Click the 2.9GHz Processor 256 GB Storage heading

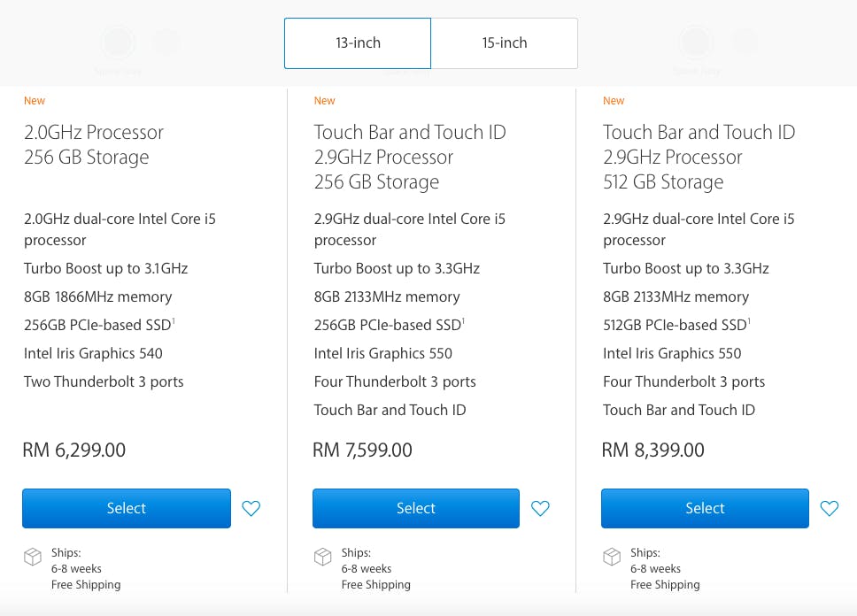(410, 157)
